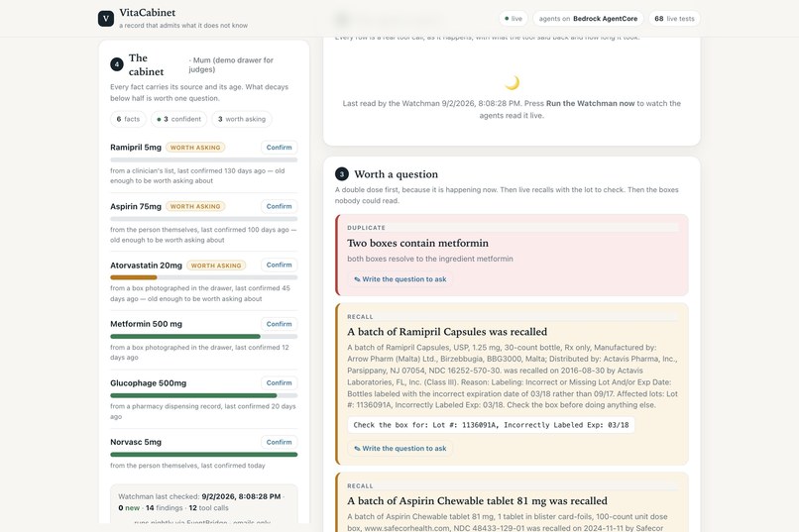The image size is (799, 532).
Task: Click 'A batch of Ramipril Capsules was recalled' heading
Action: coord(447,332)
